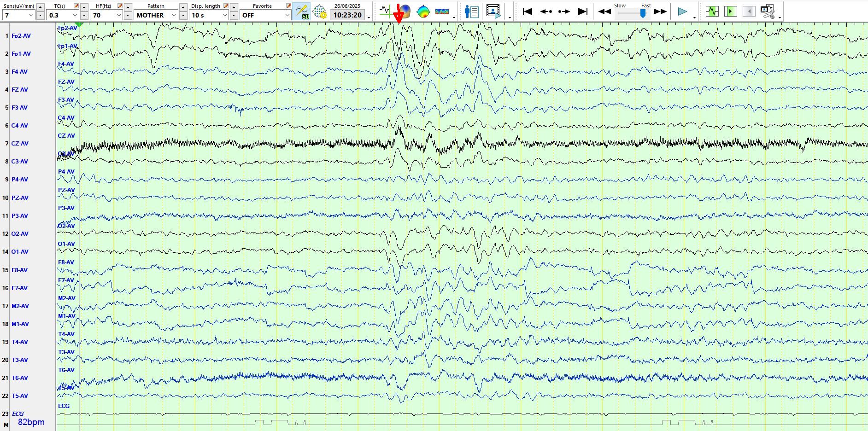
Task: Toggle the 50 Hz AC filter icon
Action: (x=302, y=11)
